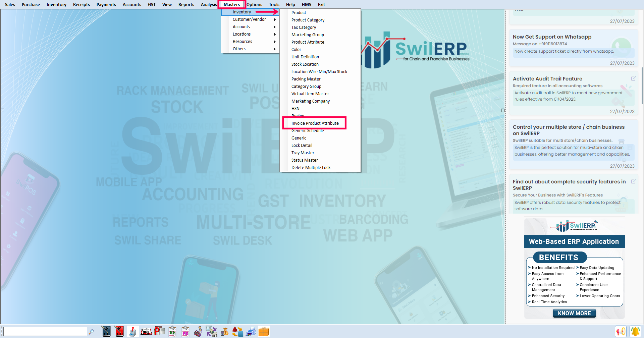Open the Order Book toolbar icon
Viewport: 644px width, 338px height.
146,331
